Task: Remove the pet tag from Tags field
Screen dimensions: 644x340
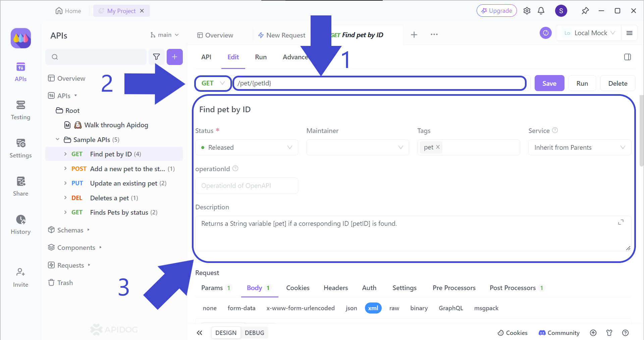Action: [438, 147]
